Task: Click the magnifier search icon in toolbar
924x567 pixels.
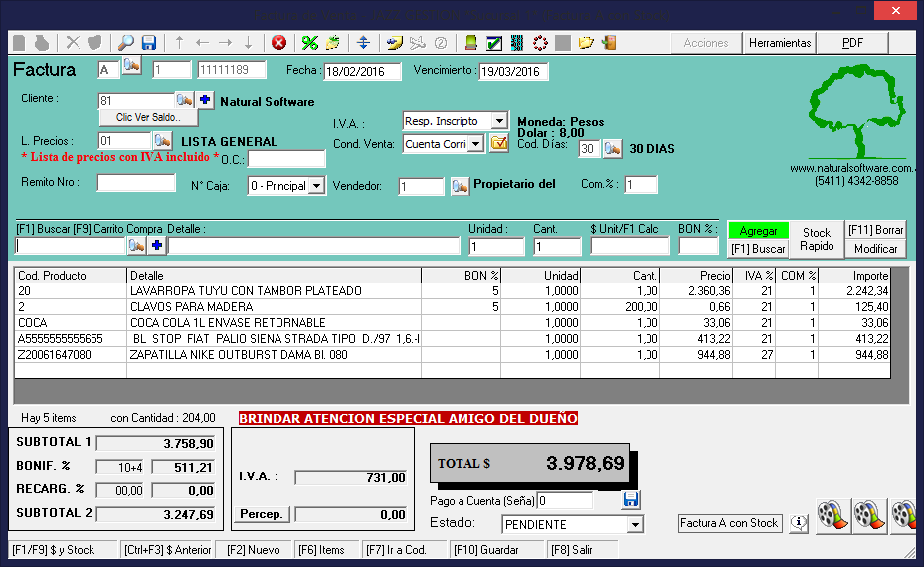Action: (x=126, y=43)
